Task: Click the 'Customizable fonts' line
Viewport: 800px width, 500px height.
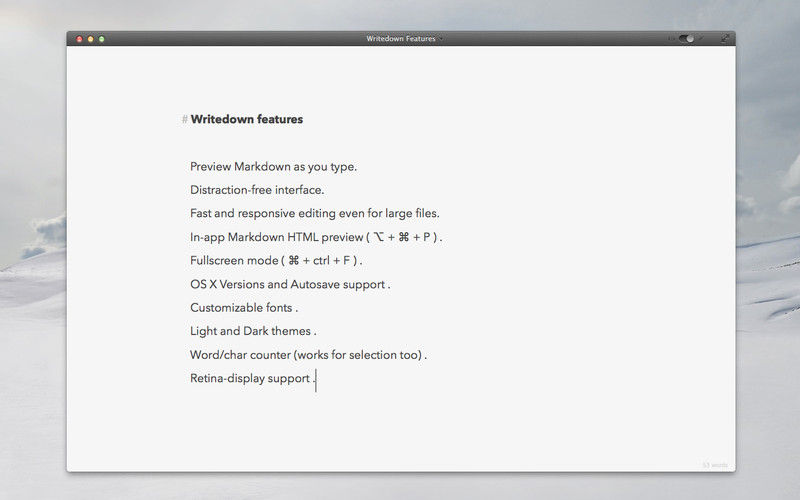Action: click(244, 308)
